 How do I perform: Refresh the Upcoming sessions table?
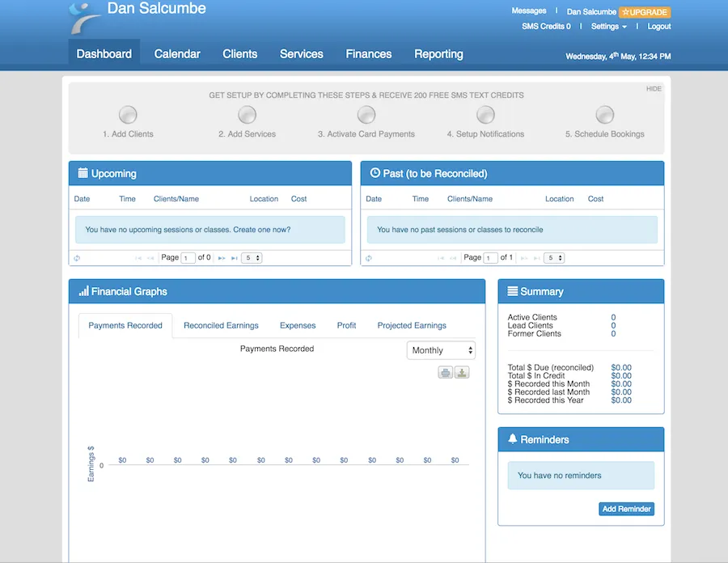pyautogui.click(x=77, y=258)
